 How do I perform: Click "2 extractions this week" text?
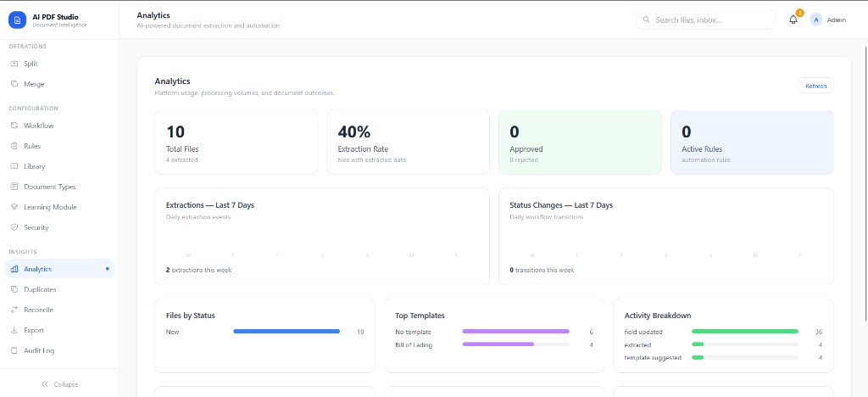pyautogui.click(x=198, y=271)
